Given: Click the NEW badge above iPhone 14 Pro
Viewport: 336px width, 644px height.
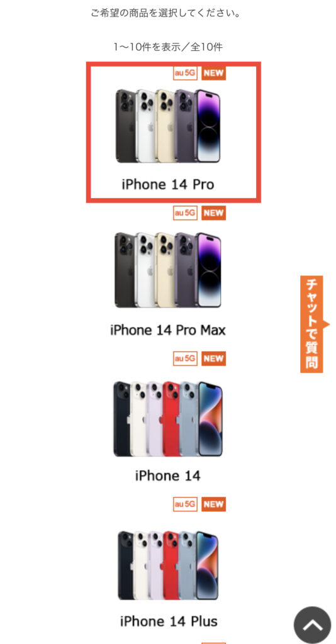Looking at the screenshot, I should pyautogui.click(x=213, y=74).
